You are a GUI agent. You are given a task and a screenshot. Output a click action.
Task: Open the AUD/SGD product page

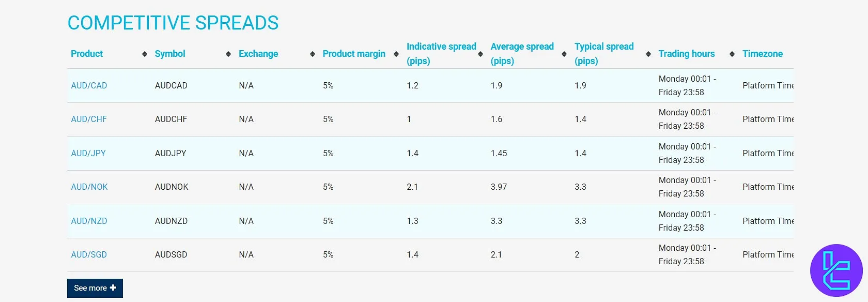88,254
